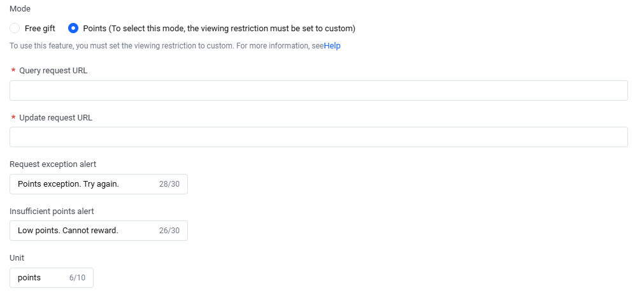Select the Points mode radio button
644x295 pixels.
coord(73,29)
